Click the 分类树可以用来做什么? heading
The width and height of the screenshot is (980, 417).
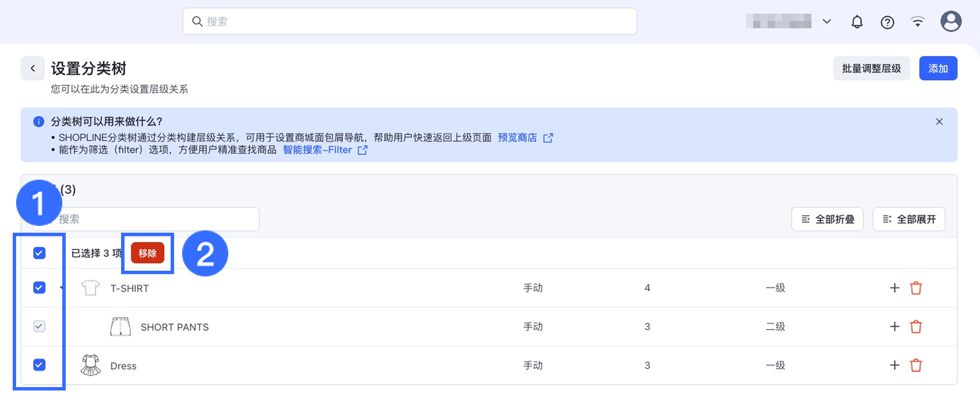point(107,122)
